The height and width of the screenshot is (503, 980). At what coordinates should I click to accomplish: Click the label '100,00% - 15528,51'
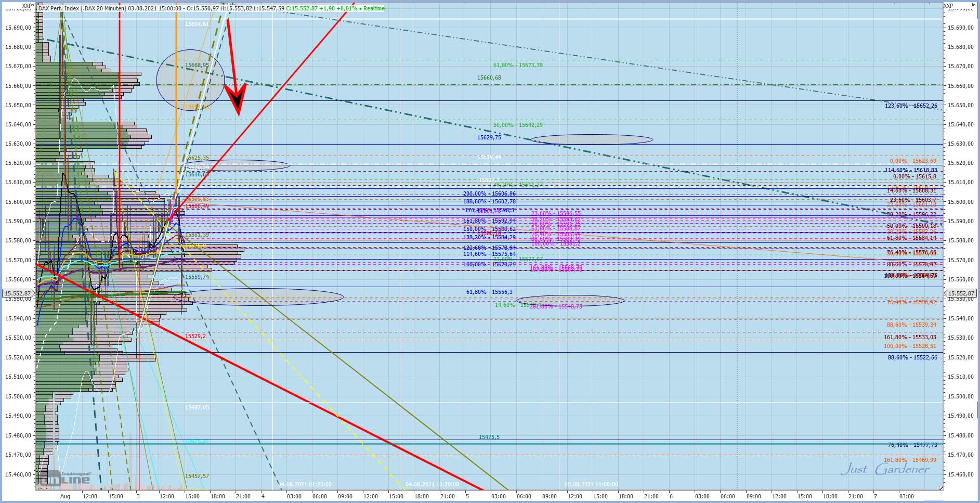coord(911,346)
